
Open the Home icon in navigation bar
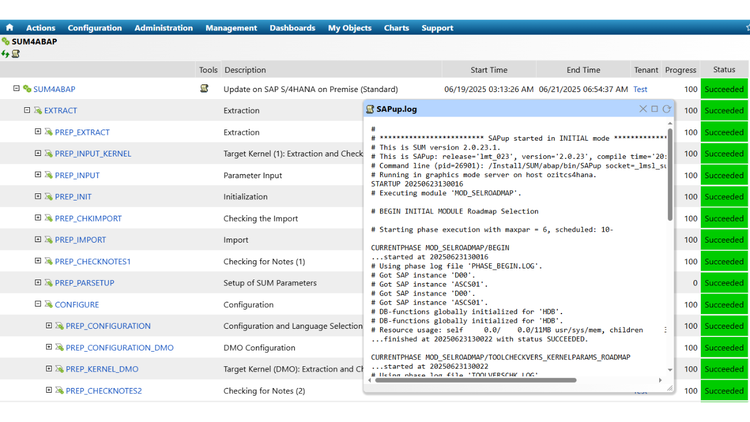[x=10, y=27]
